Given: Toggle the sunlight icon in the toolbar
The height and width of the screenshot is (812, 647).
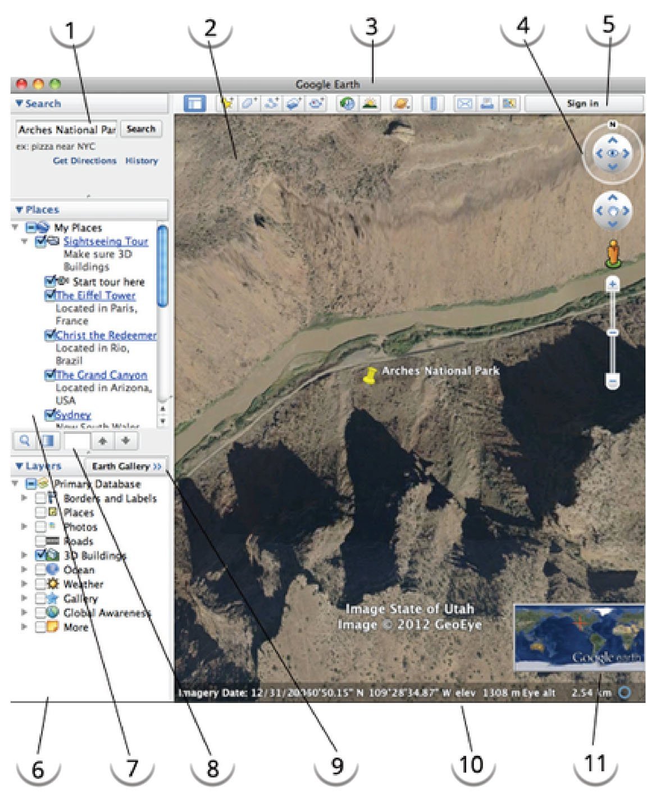Looking at the screenshot, I should coord(370,104).
